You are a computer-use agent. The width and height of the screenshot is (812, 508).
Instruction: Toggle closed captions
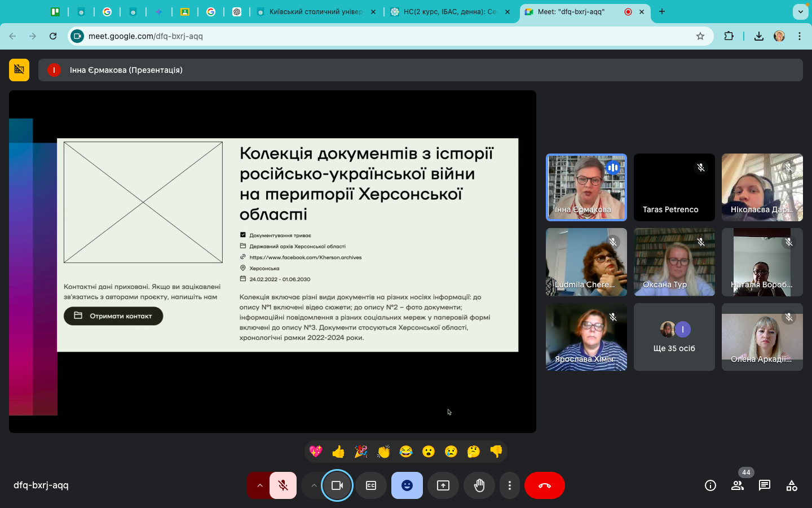pos(371,485)
